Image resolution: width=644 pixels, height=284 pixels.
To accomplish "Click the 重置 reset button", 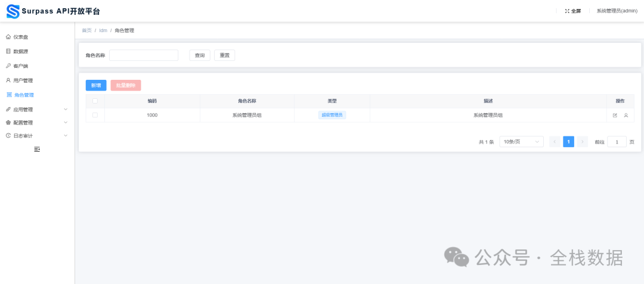I will [x=224, y=55].
